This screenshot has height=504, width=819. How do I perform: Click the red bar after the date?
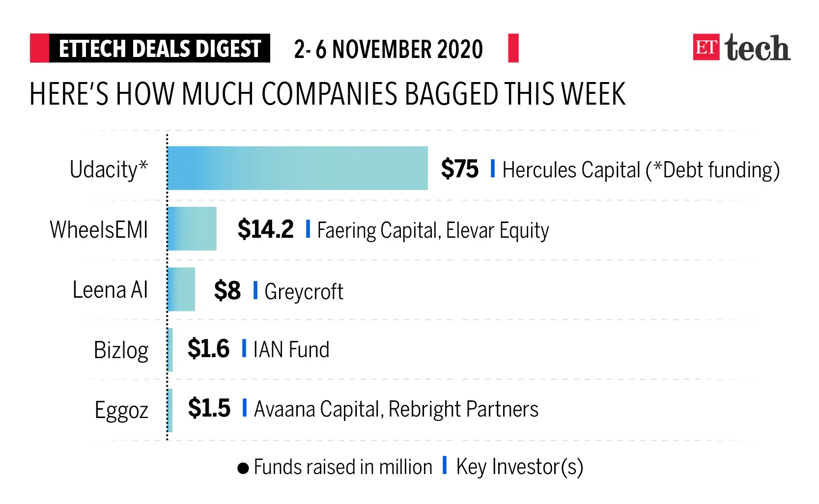pyautogui.click(x=513, y=48)
